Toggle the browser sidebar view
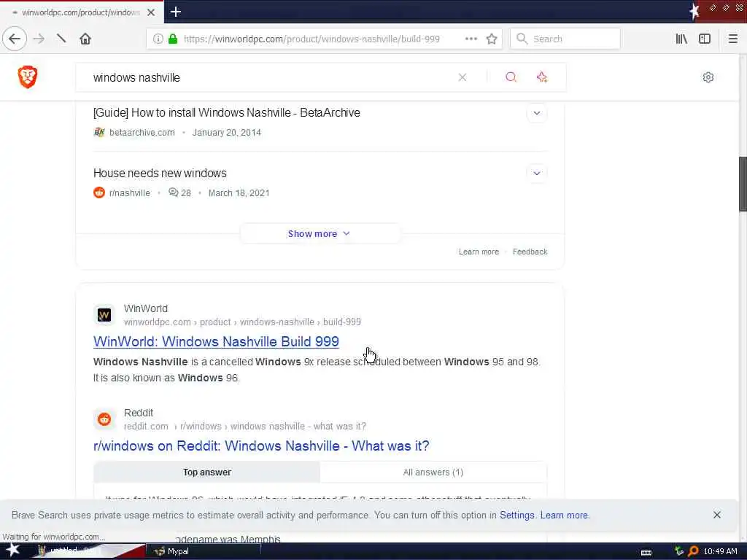The width and height of the screenshot is (747, 560). (x=705, y=39)
